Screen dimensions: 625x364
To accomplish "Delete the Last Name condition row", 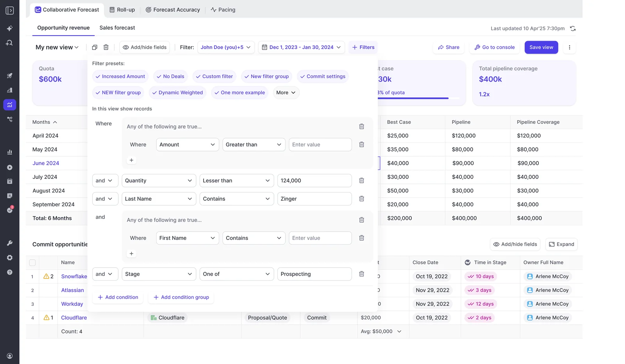I will (x=362, y=199).
